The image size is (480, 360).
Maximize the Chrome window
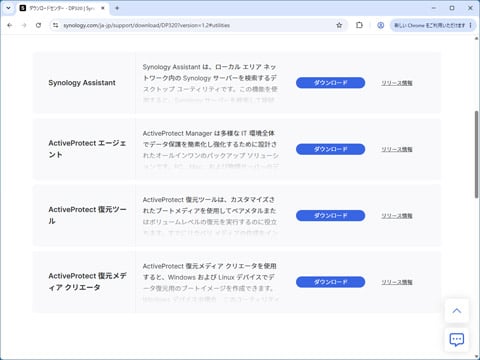pos(452,8)
